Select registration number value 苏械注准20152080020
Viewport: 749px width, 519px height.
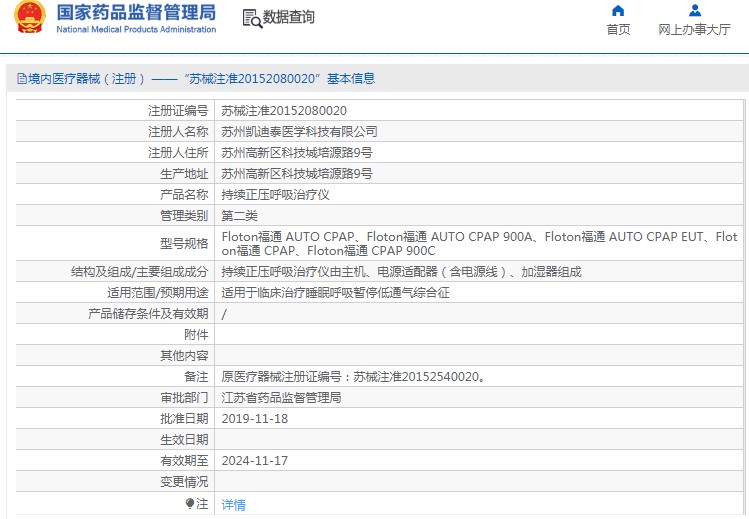pos(284,111)
